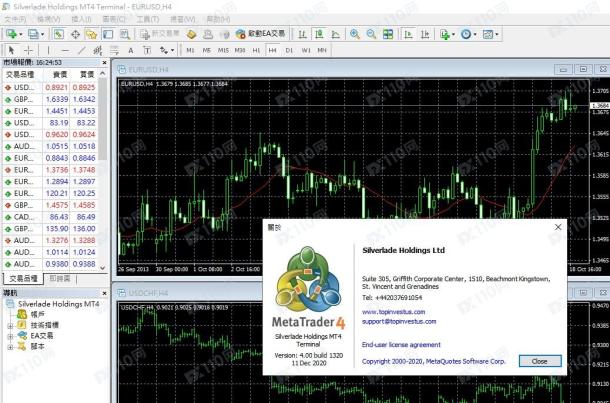Image resolution: width=610 pixels, height=403 pixels.
Task: Open a new chart from the toolbar
Action: point(11,34)
